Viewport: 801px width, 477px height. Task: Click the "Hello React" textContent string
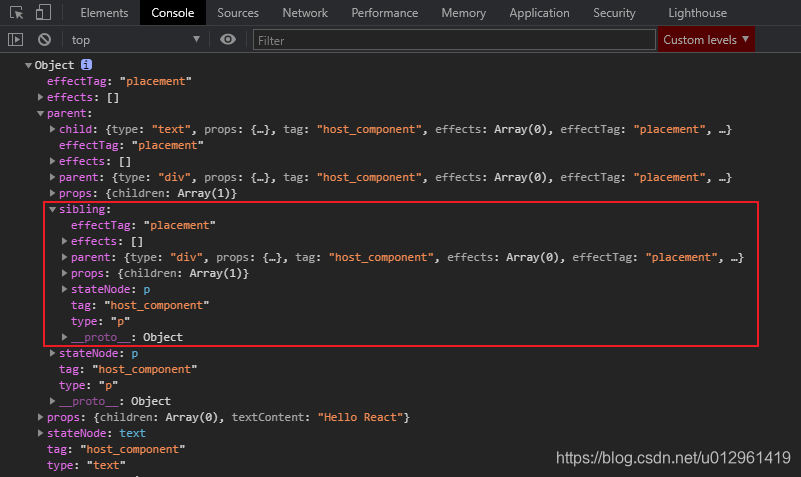click(x=360, y=417)
